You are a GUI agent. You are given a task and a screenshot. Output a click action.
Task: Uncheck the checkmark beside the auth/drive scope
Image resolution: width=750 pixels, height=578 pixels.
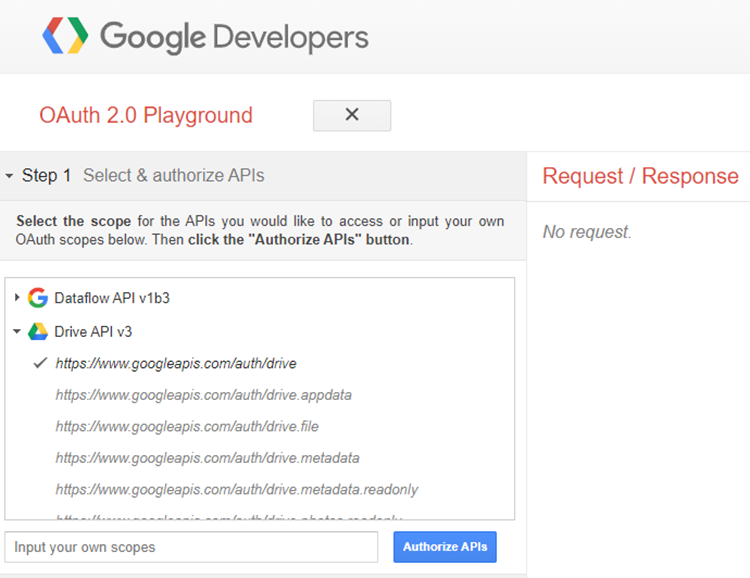point(40,363)
